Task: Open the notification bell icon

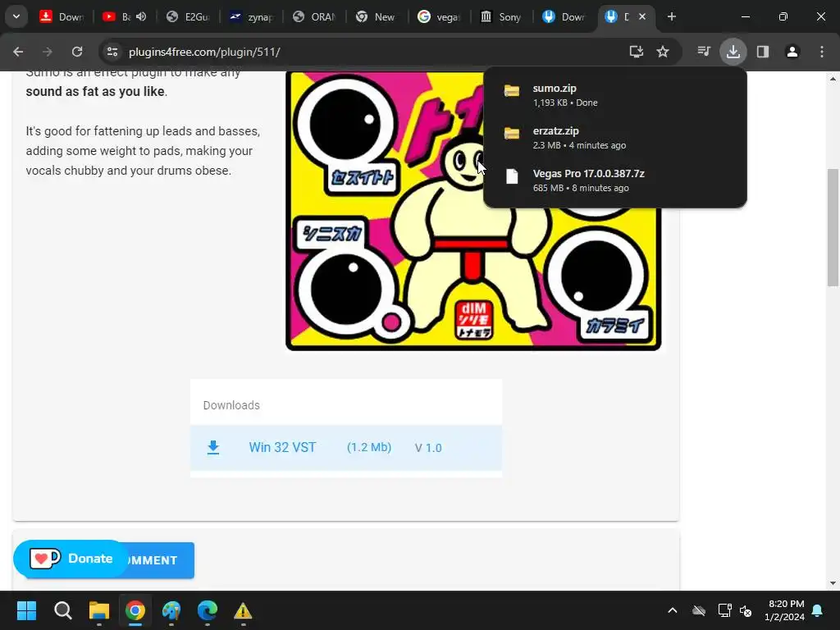Action: tap(818, 610)
